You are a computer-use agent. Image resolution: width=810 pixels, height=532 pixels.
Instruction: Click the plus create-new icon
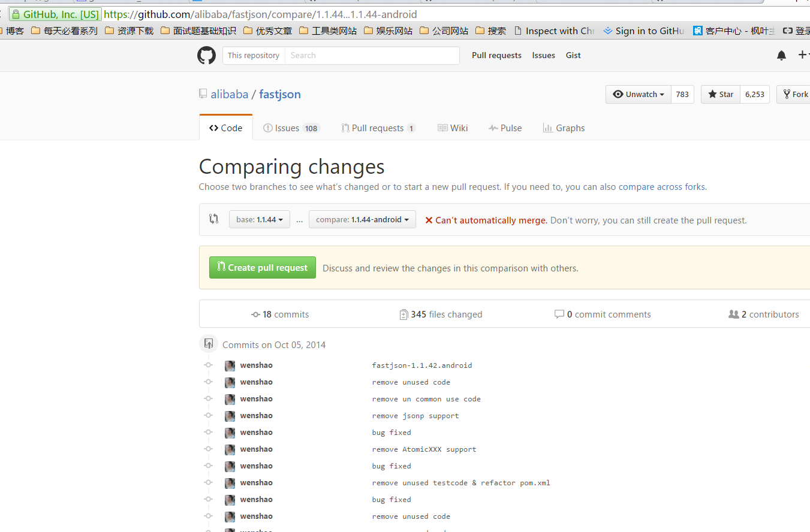[803, 55]
